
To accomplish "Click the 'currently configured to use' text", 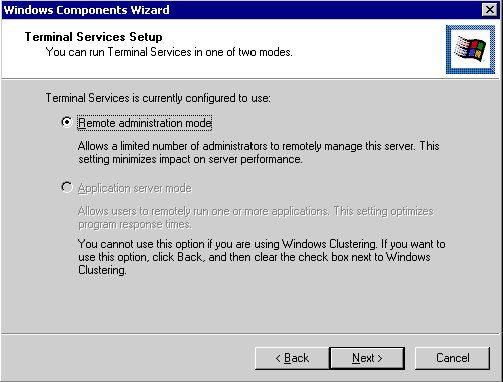I will (x=158, y=98).
